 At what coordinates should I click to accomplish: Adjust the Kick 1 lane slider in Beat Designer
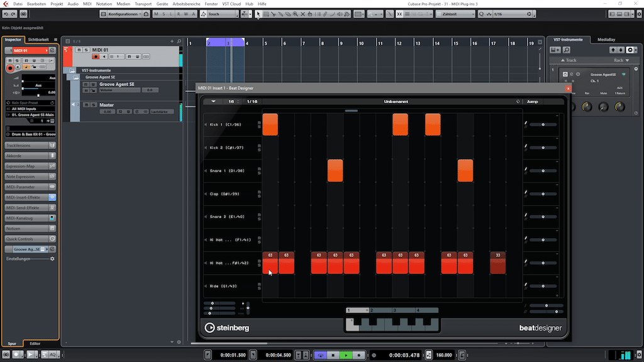click(x=543, y=124)
